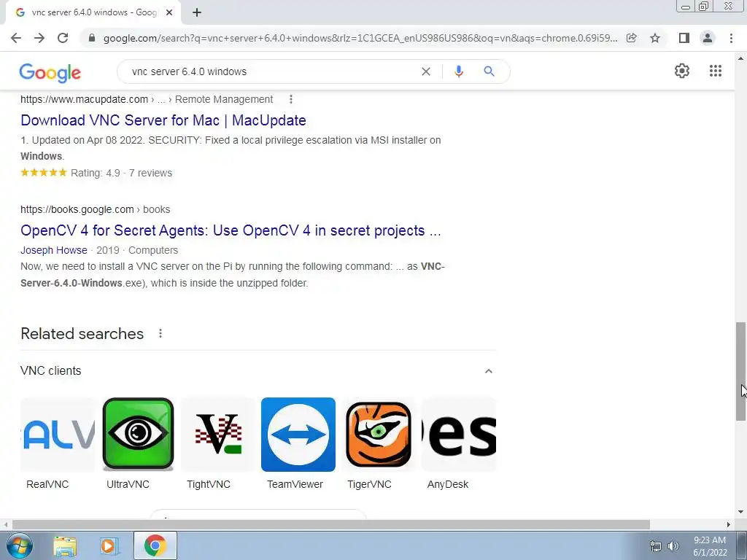747x560 pixels.
Task: Open a new browser tab
Action: coord(197,13)
